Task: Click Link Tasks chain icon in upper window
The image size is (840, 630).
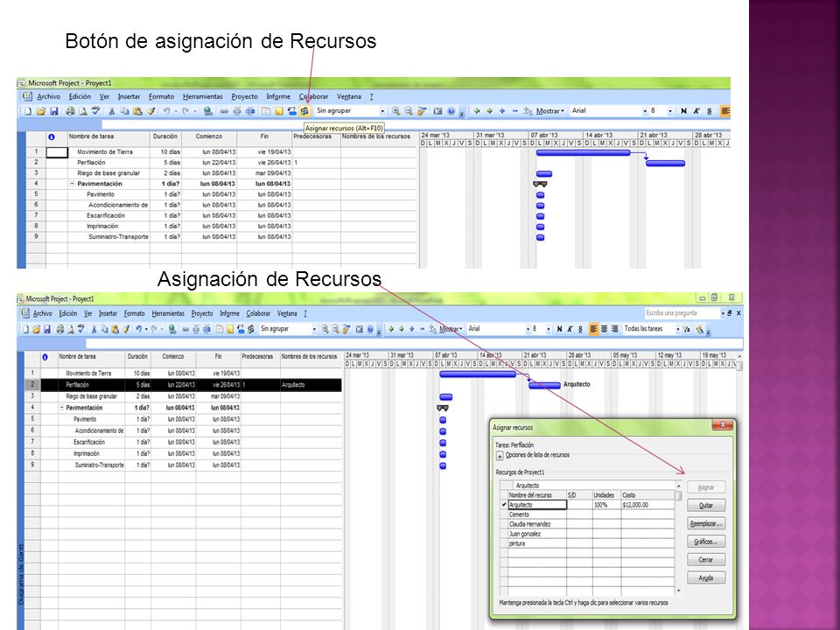Action: click(x=224, y=111)
